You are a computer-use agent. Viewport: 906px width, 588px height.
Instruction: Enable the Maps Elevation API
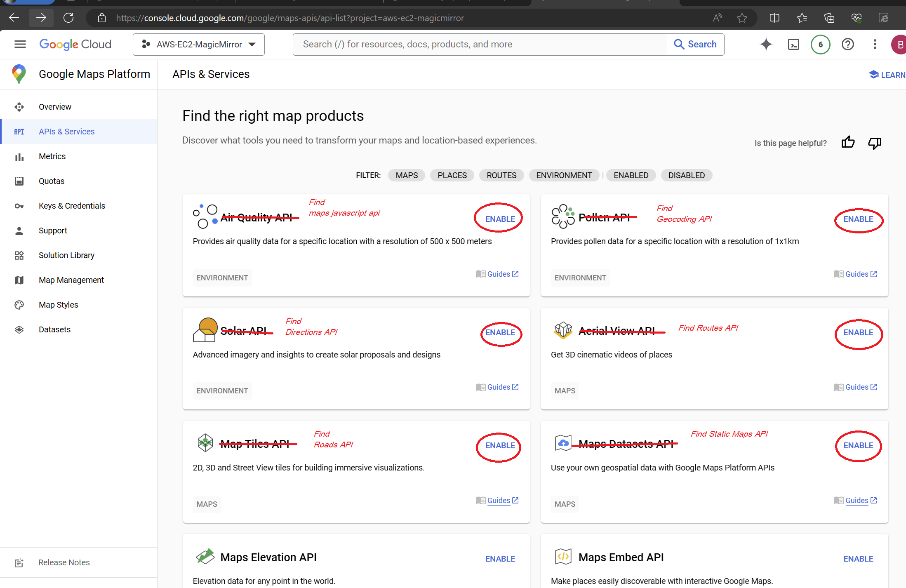pyautogui.click(x=500, y=559)
